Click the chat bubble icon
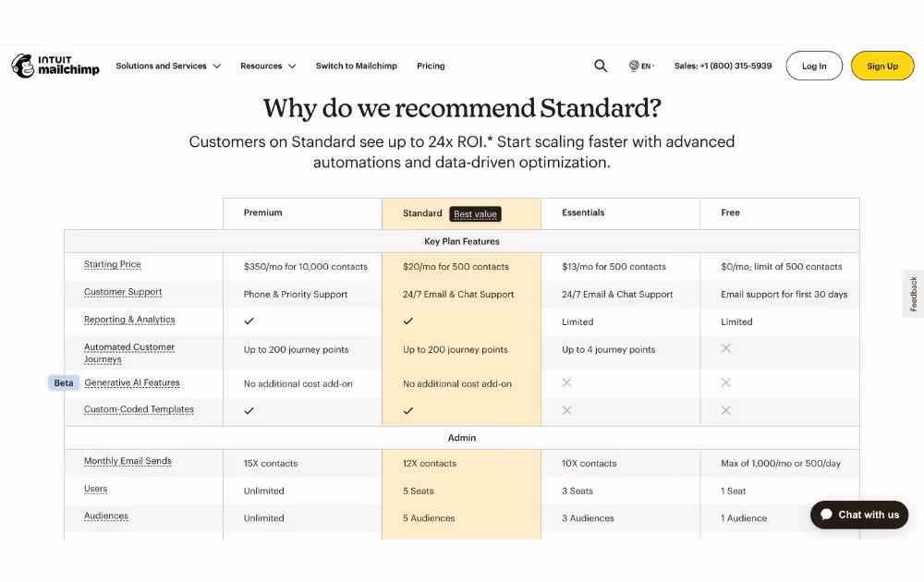The image size is (924, 582). 827,515
